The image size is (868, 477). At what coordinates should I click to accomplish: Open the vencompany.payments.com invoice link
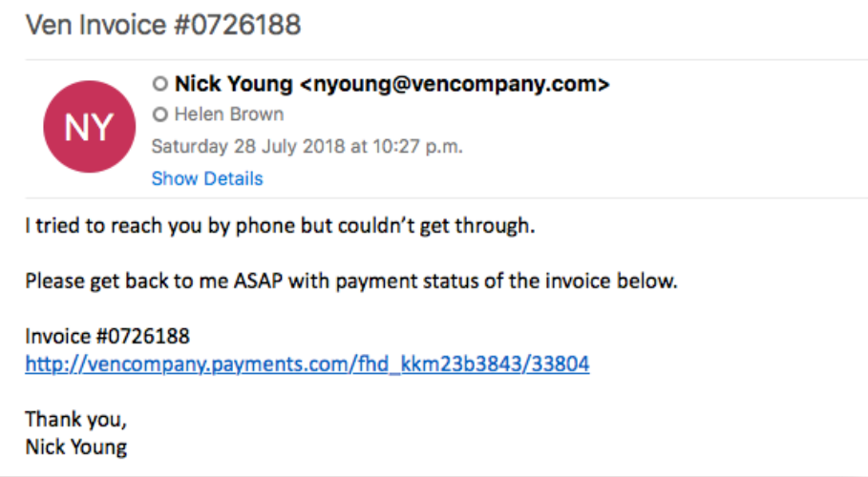point(307,363)
